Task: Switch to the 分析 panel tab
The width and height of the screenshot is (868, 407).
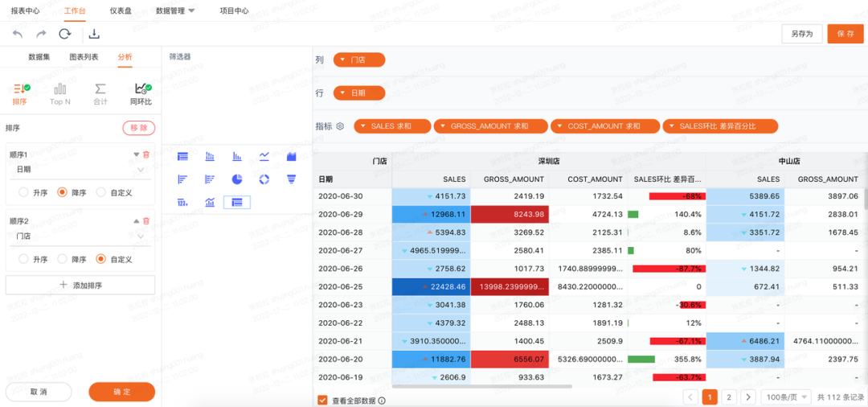Action: tap(125, 57)
